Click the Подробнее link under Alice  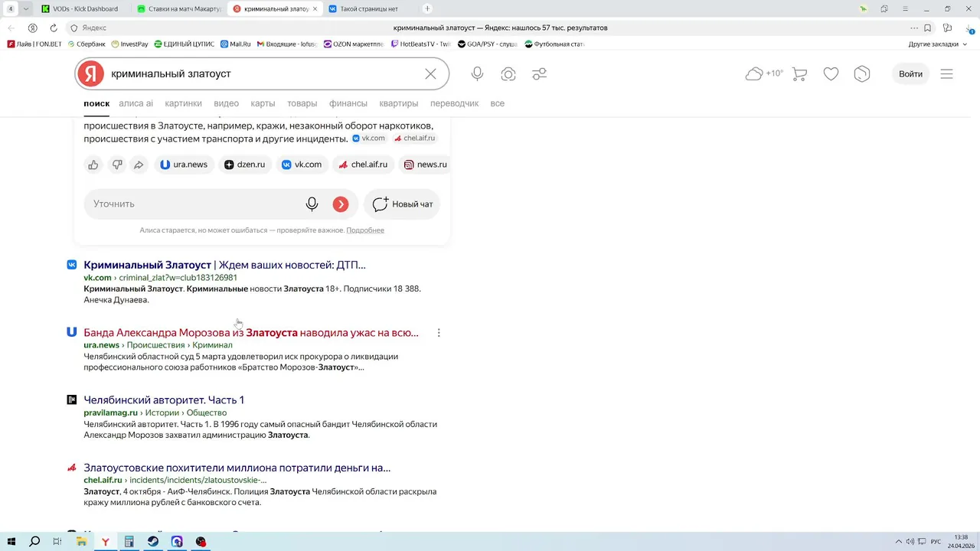pyautogui.click(x=365, y=230)
